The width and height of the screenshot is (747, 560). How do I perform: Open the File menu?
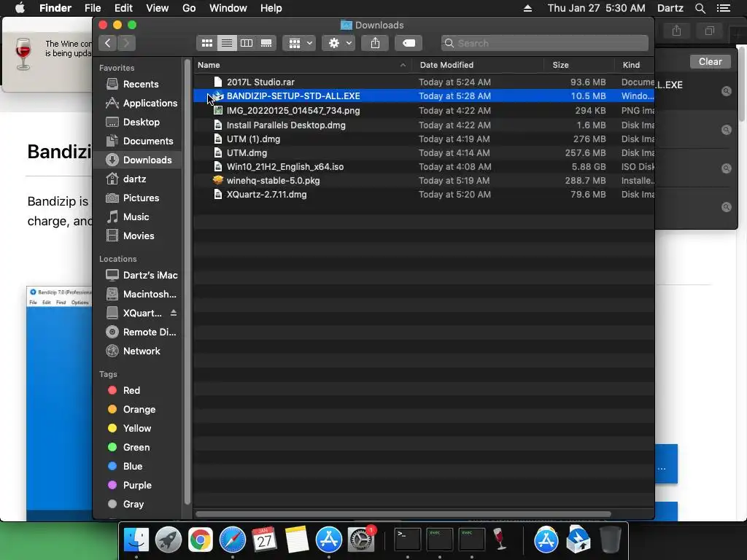[x=93, y=8]
